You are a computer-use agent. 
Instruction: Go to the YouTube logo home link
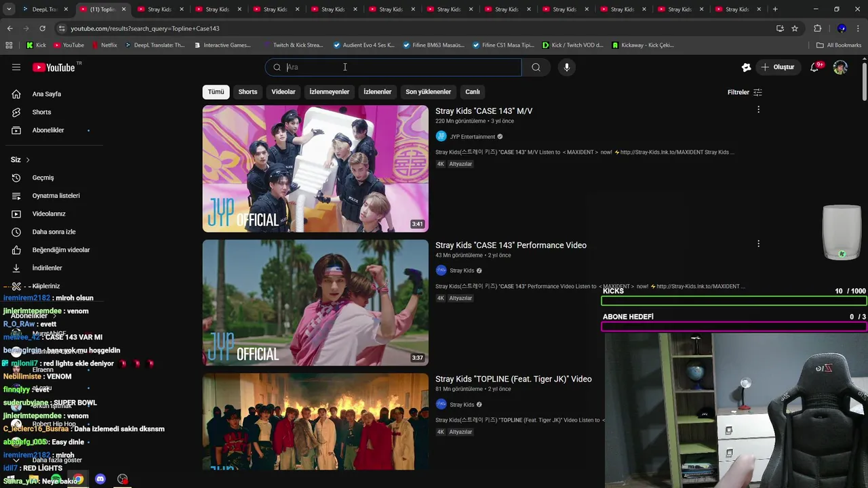pyautogui.click(x=54, y=67)
